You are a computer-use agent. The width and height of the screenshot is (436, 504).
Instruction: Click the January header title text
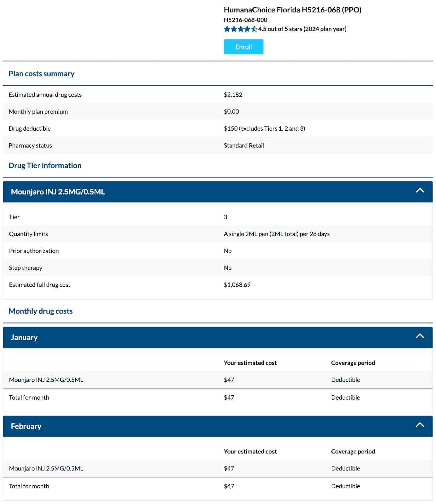[x=24, y=338]
